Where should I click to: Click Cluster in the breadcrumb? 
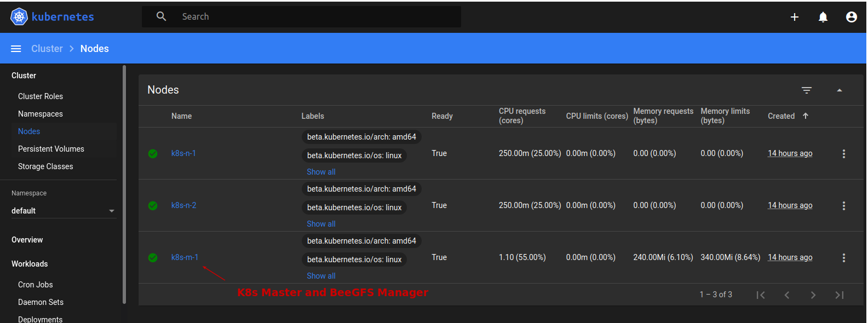click(x=47, y=49)
